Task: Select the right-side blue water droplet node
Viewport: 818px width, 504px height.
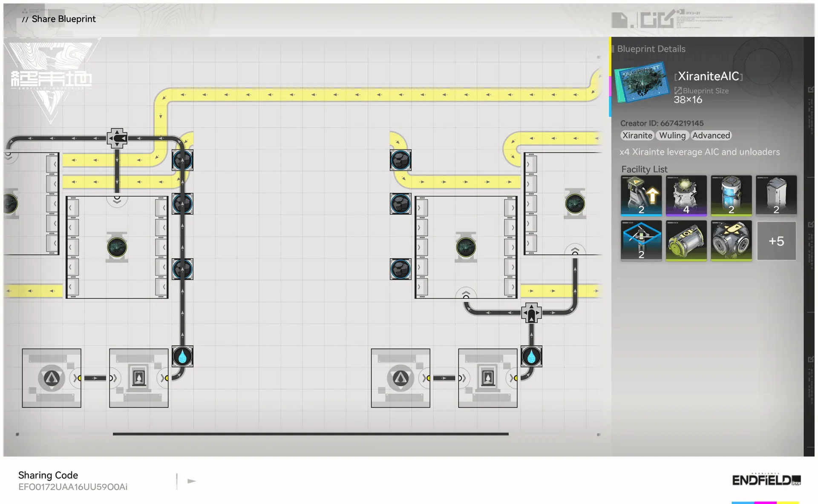Action: pyautogui.click(x=531, y=357)
